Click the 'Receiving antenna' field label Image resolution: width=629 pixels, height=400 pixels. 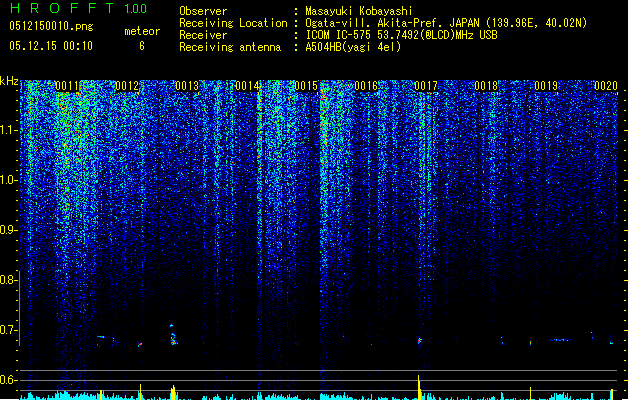pos(230,47)
